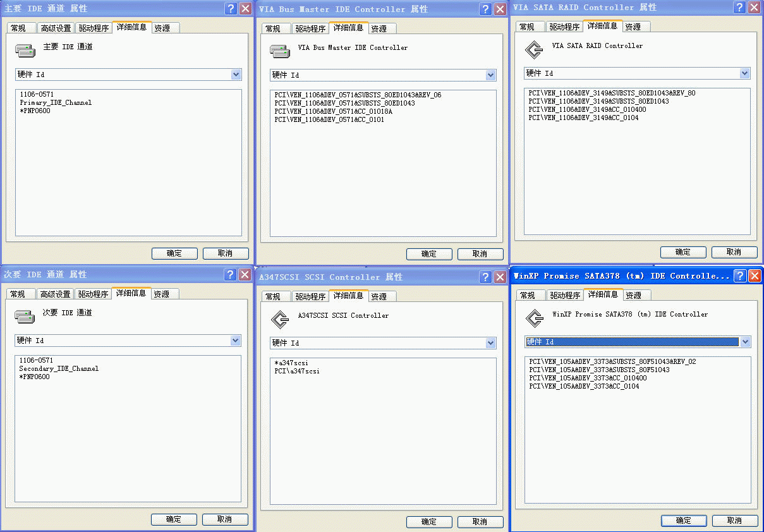Select PCI\VEN_1106&DEV_0571&CC_0101 entry
This screenshot has width=764, height=532.
click(330, 119)
